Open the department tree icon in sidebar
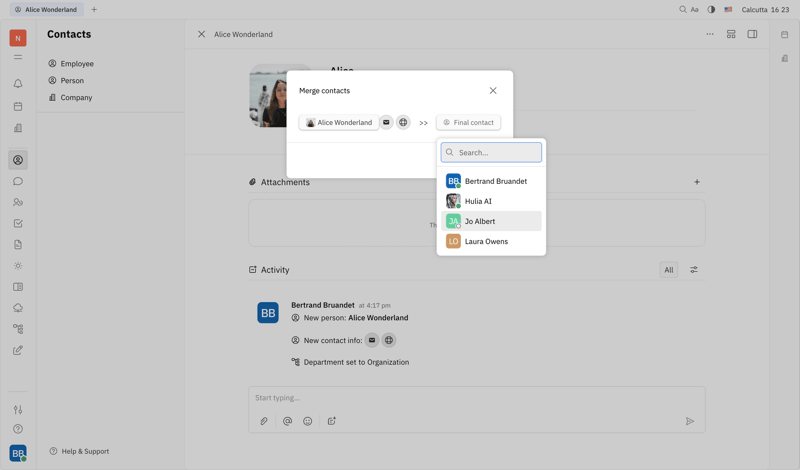Screen dimensions: 800x470 18,329
